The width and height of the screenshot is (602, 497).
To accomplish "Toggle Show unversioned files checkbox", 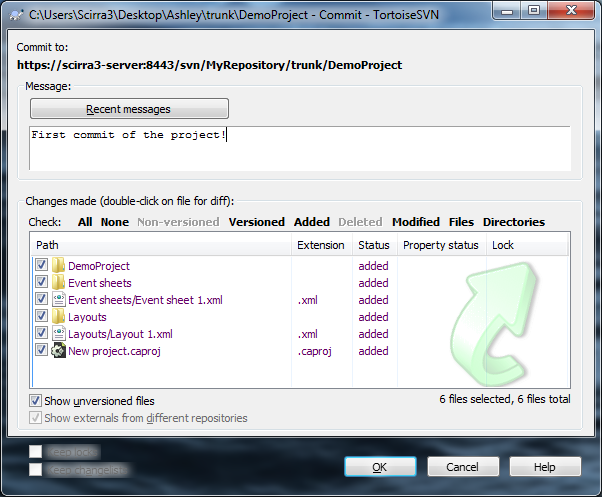I will pos(35,401).
